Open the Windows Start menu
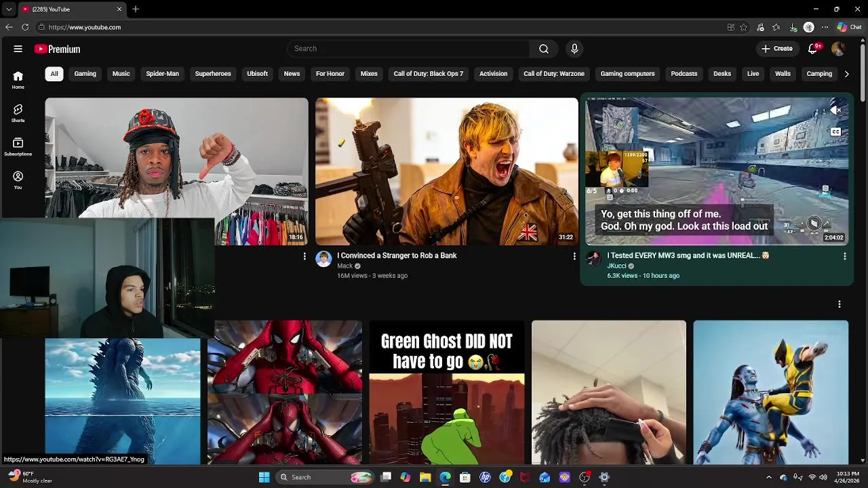Viewport: 868px width, 488px height. (x=264, y=477)
